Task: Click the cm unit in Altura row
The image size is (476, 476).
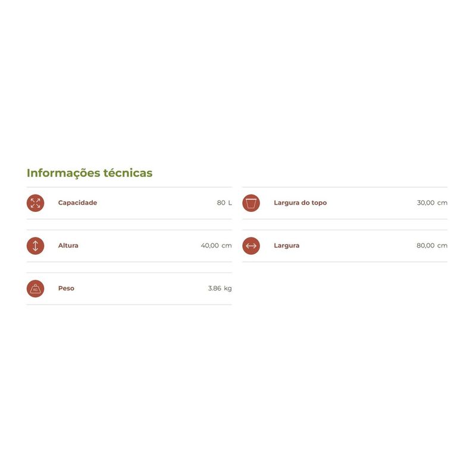Action: coord(227,246)
